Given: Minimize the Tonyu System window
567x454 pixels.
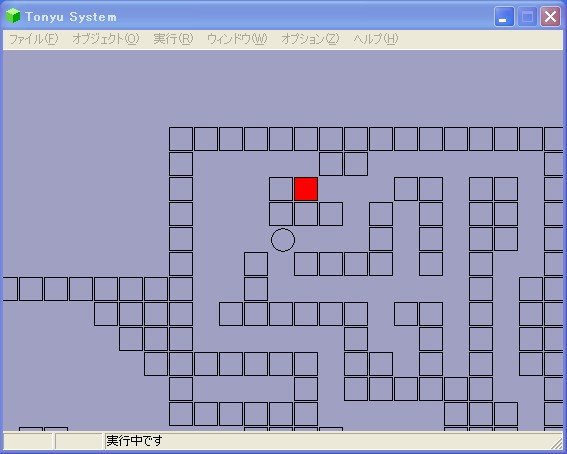Looking at the screenshot, I should click(x=504, y=17).
